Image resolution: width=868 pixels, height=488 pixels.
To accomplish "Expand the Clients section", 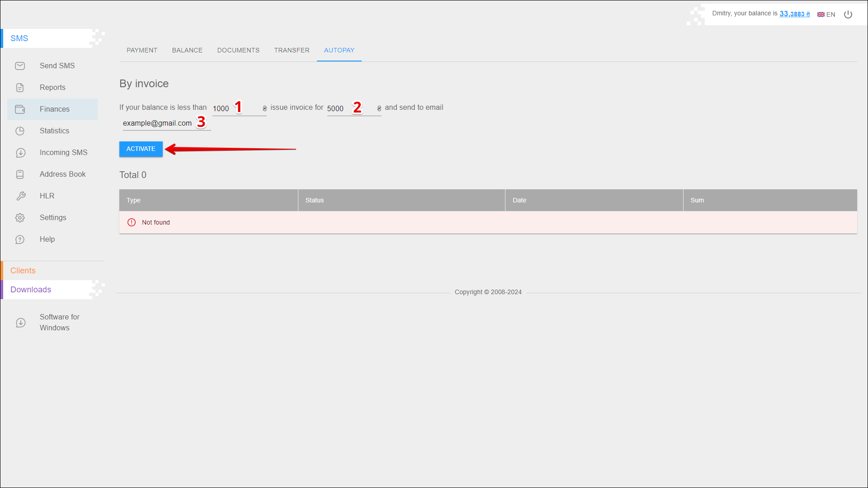I will (x=23, y=271).
